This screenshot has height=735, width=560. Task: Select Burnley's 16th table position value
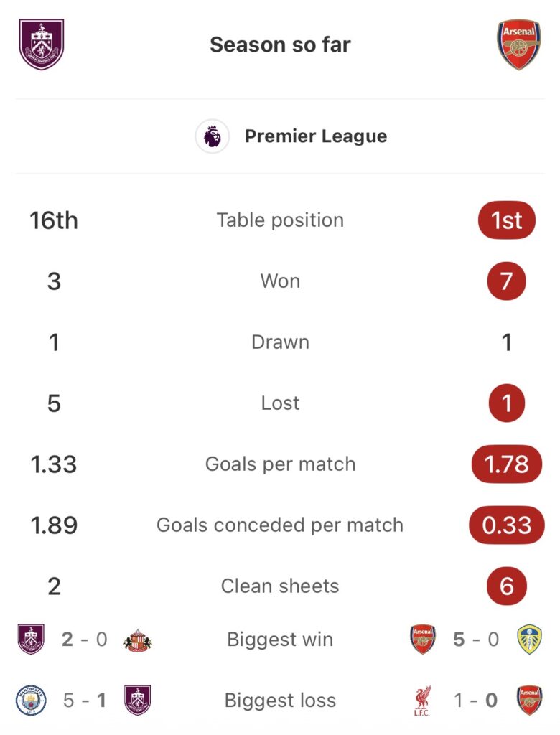pyautogui.click(x=54, y=220)
